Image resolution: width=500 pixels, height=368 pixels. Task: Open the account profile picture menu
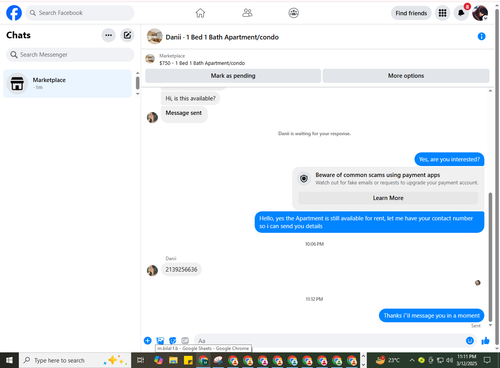480,13
